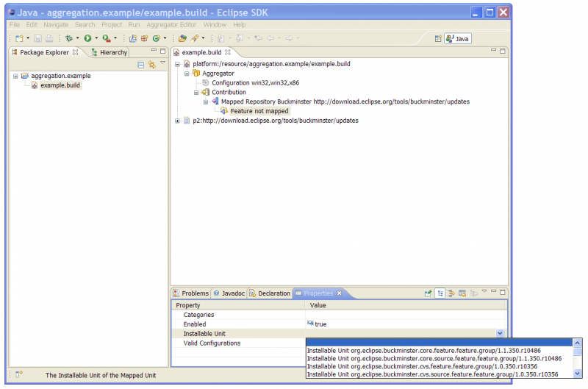Click the Back navigation arrow icon
This screenshot has width=588, height=389.
[x=270, y=38]
